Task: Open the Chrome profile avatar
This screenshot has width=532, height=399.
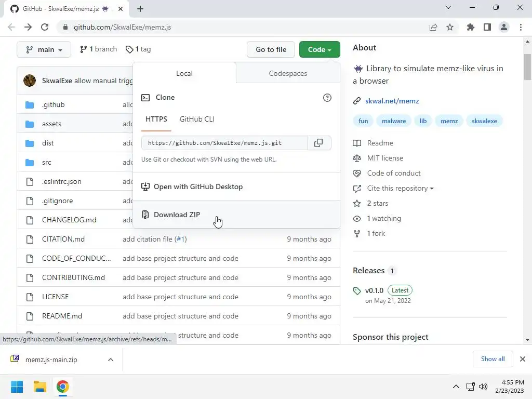Action: (x=504, y=27)
